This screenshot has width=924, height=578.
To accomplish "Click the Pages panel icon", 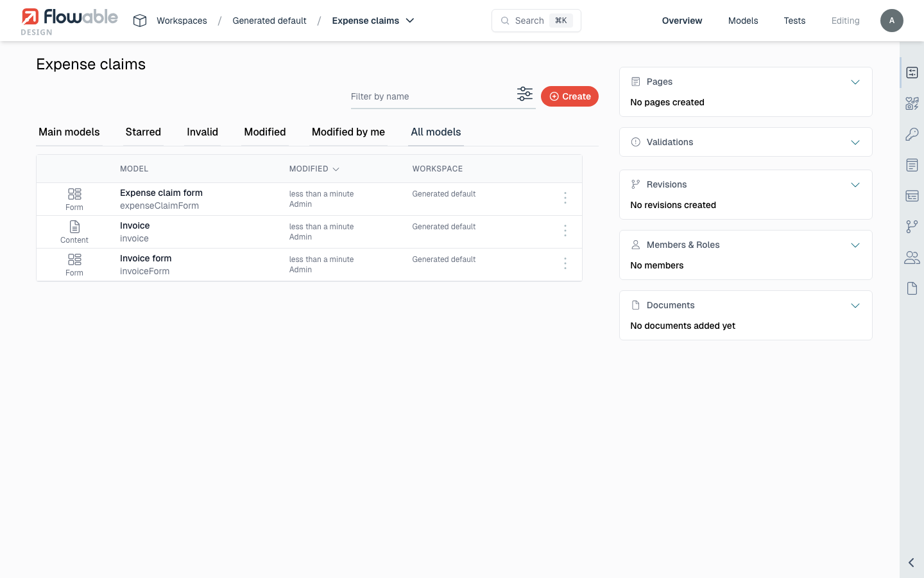I will [636, 82].
